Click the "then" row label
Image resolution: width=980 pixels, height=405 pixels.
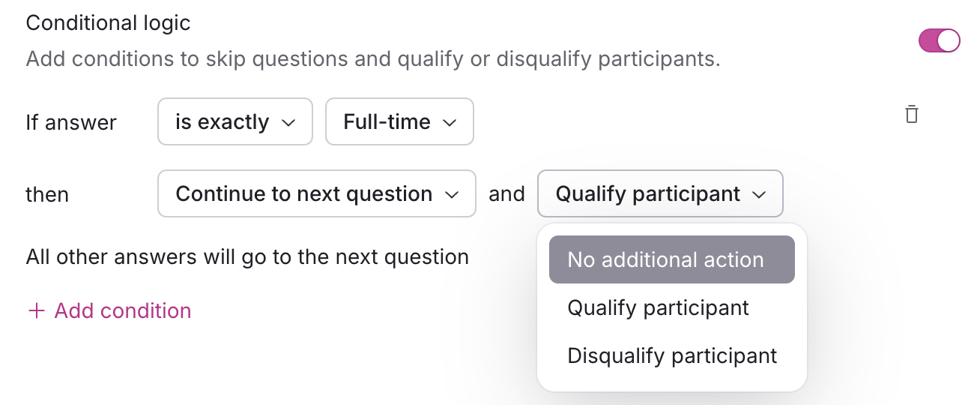[x=47, y=195]
